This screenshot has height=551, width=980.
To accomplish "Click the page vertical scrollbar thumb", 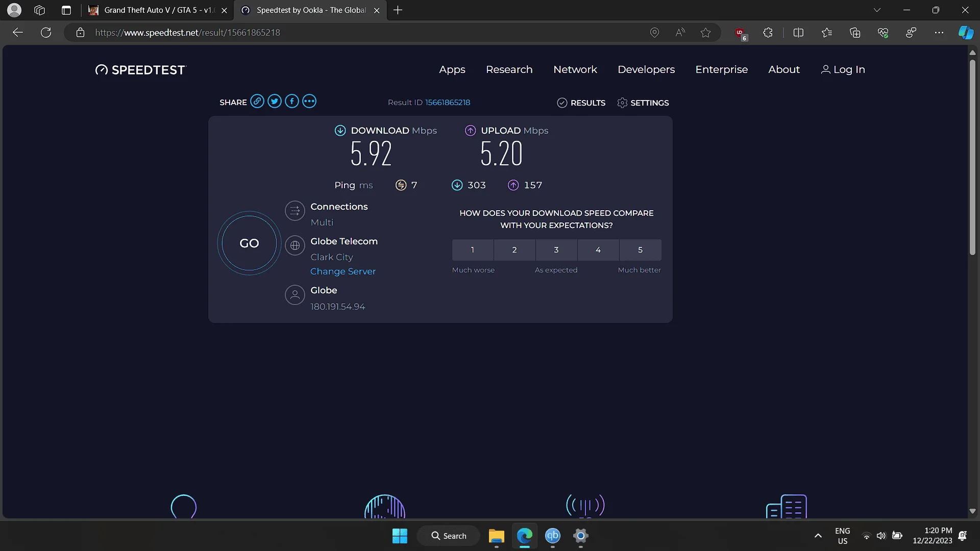I will click(972, 157).
